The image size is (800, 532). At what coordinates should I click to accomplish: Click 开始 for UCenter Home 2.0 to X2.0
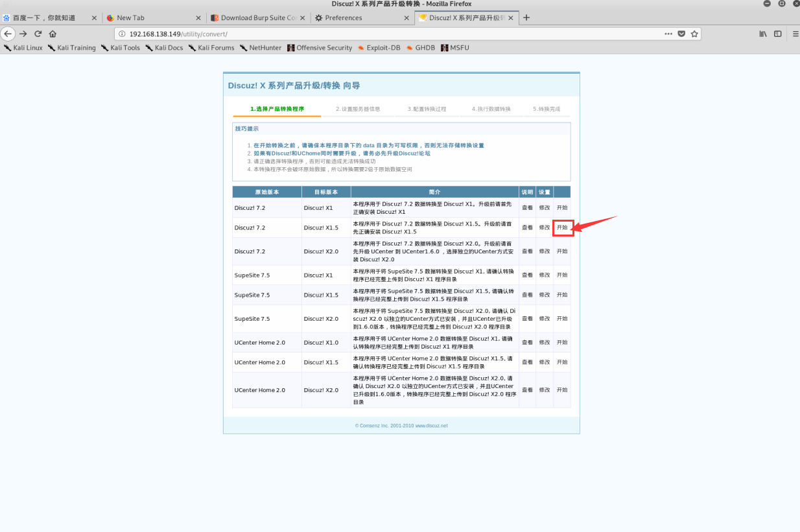562,390
